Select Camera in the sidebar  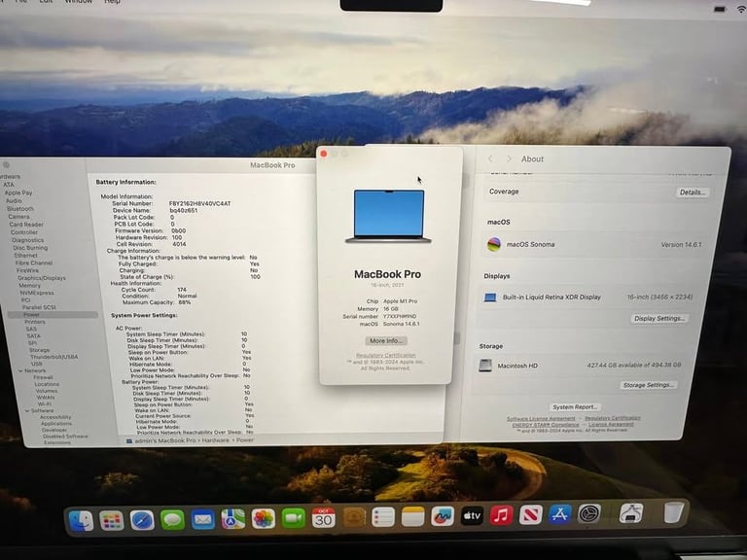coord(19,217)
